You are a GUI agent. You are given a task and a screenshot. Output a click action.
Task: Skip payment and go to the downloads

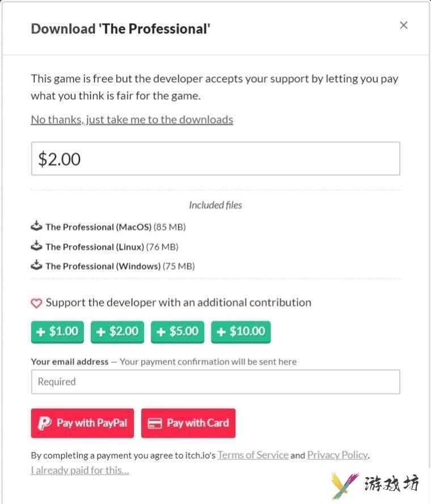[132, 120]
